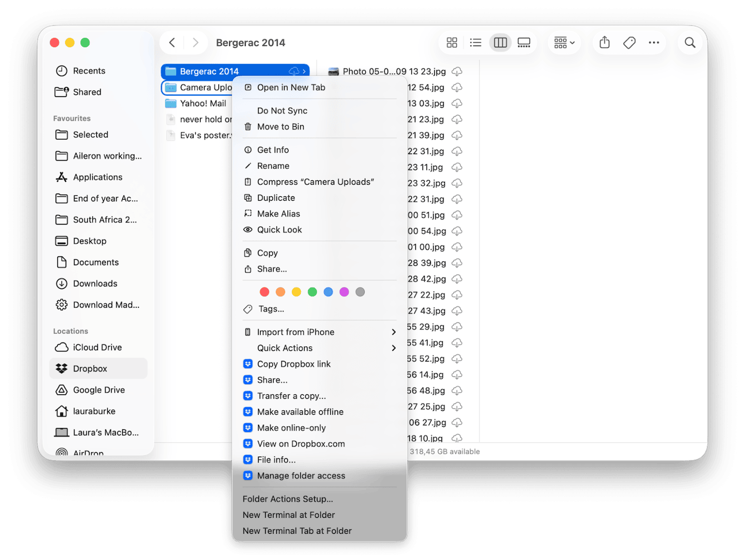The width and height of the screenshot is (745, 560).
Task: Switch to icon view in the toolbar
Action: [x=451, y=42]
